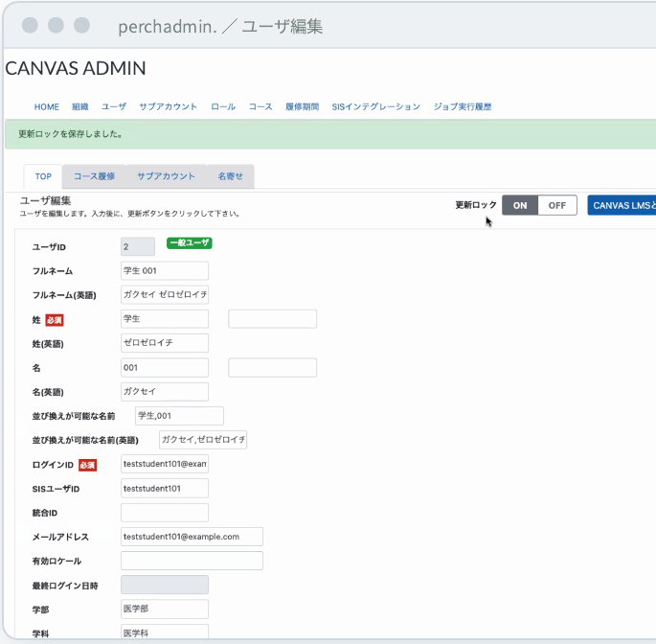Image resolution: width=656 pixels, height=644 pixels.
Task: Click the ユーザ編集 section heading
Action: pyautogui.click(x=45, y=200)
